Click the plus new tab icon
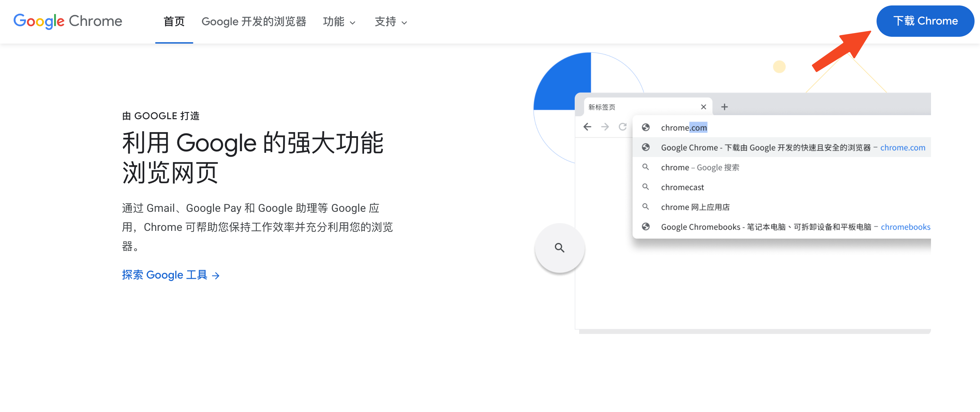 coord(724,107)
